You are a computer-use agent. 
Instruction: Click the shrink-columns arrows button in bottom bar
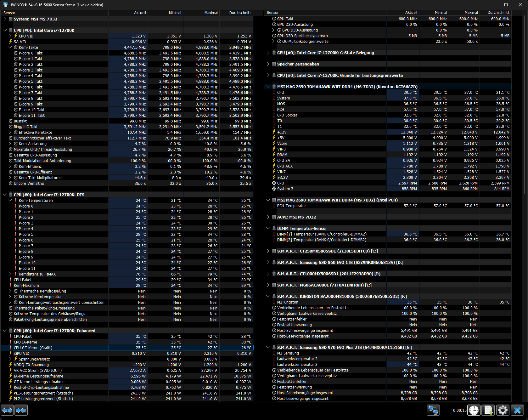click(21, 410)
